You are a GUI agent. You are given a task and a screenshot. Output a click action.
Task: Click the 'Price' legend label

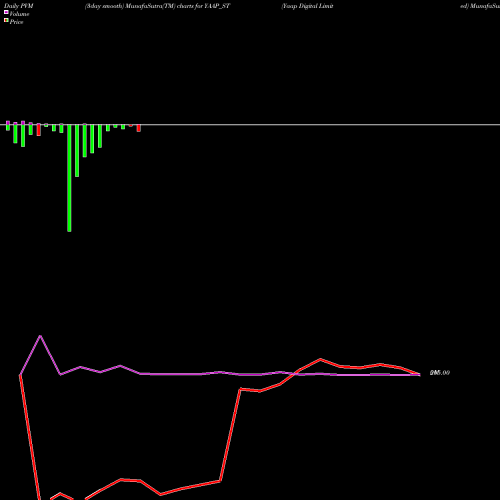16,22
